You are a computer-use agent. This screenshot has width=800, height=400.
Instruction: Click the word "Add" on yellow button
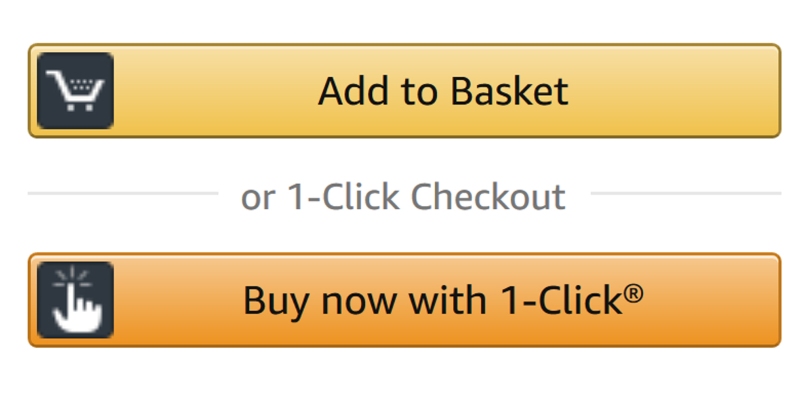tap(346, 92)
